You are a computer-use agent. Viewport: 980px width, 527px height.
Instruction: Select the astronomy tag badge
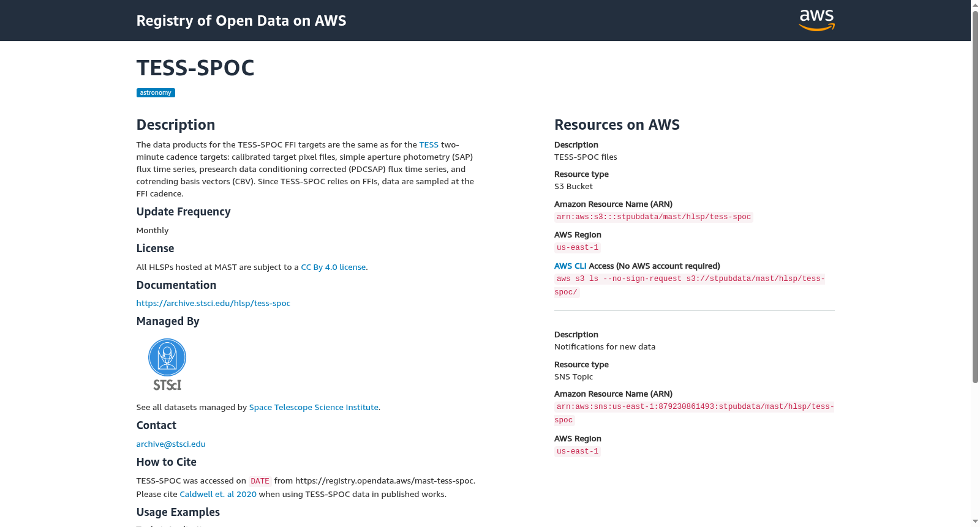(x=156, y=93)
